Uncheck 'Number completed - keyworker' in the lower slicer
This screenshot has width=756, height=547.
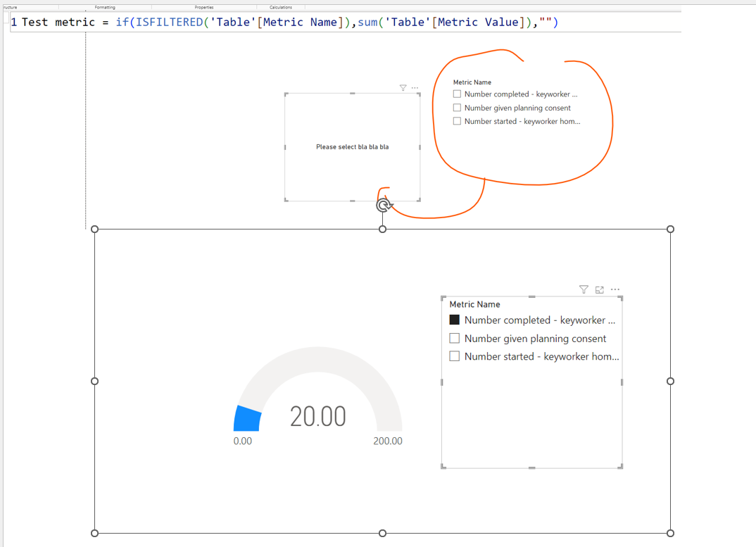tap(454, 320)
